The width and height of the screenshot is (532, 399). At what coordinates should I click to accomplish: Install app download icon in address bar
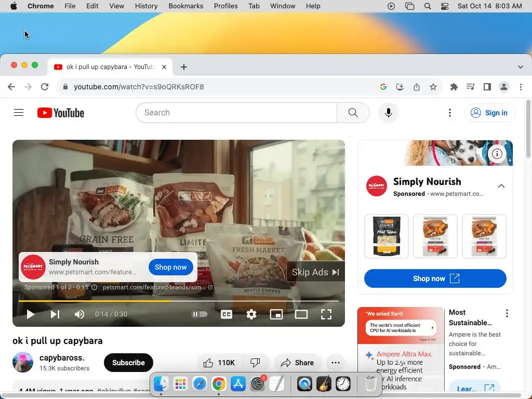(400, 87)
